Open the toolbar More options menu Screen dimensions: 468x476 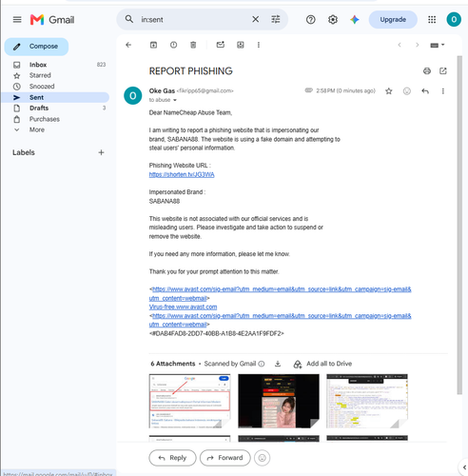click(259, 45)
